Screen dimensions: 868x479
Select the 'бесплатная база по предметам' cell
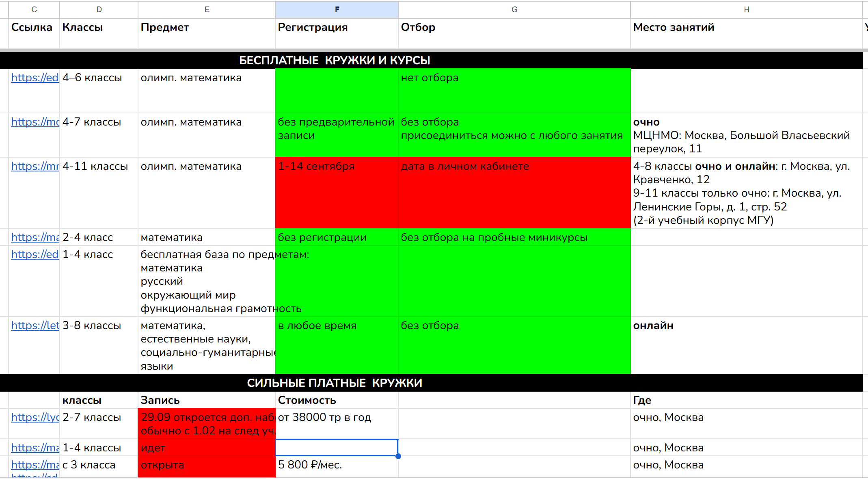tap(207, 281)
